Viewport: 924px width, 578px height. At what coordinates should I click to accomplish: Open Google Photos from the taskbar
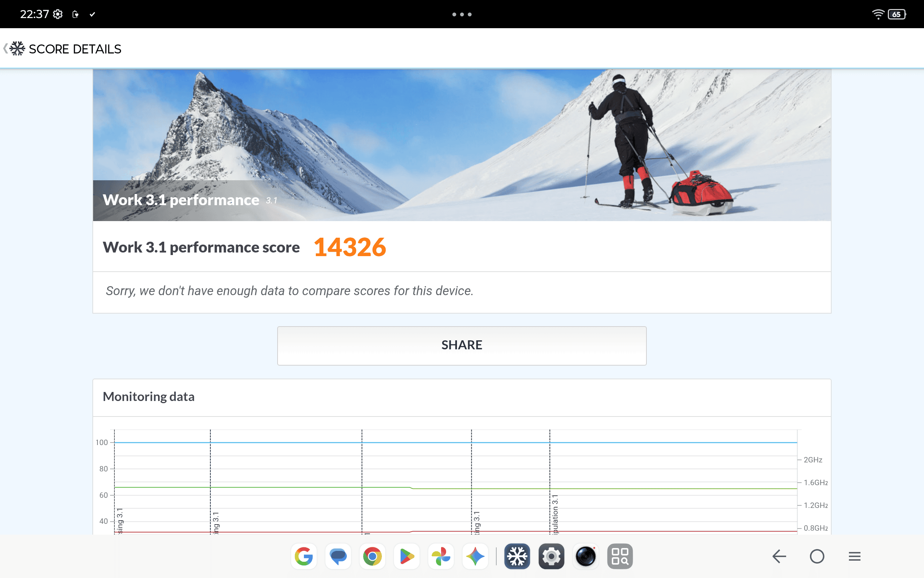coord(441,556)
